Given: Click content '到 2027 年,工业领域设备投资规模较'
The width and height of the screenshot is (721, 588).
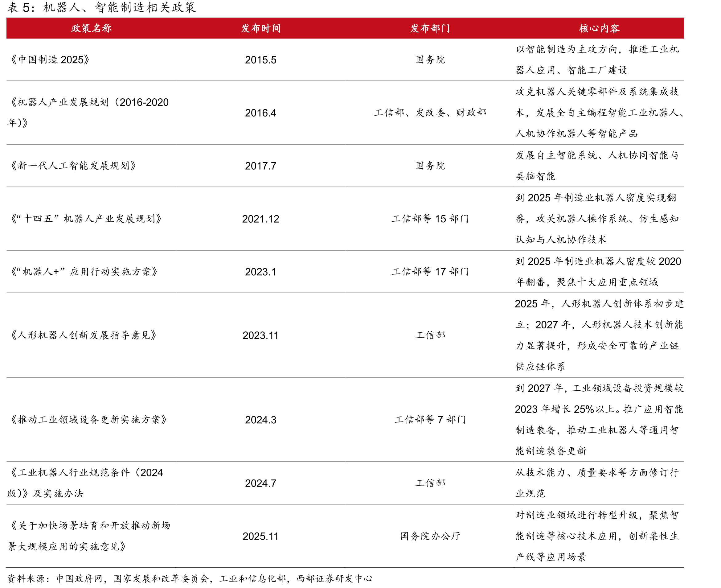Looking at the screenshot, I should point(600,388).
